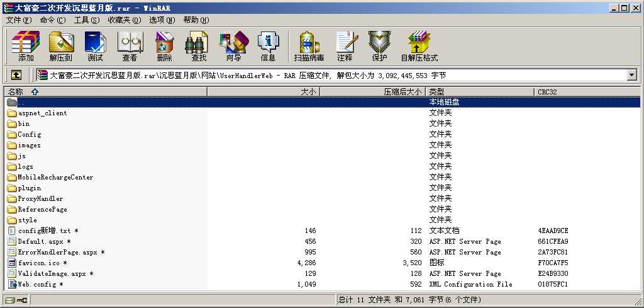
Task: Select the images folder row
Action: coord(322,145)
